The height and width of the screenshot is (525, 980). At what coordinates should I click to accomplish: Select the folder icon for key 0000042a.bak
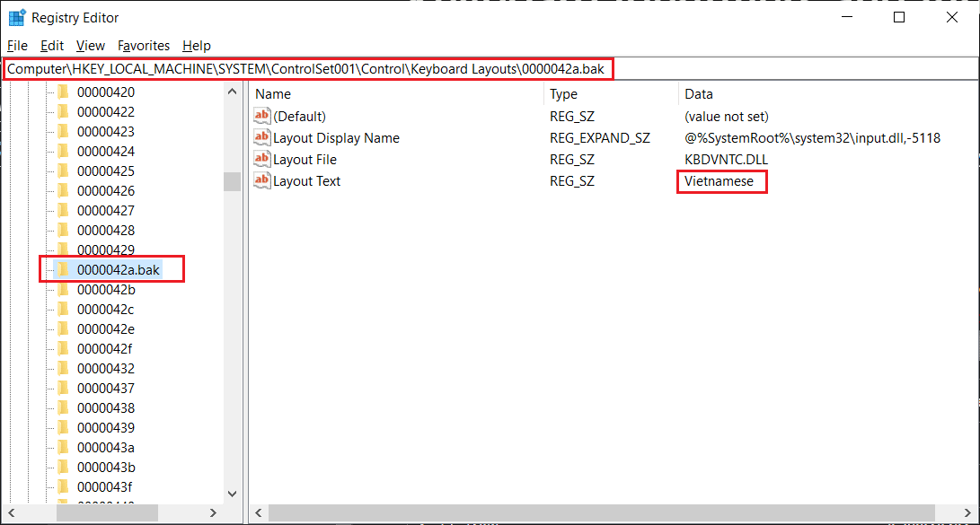coord(63,269)
